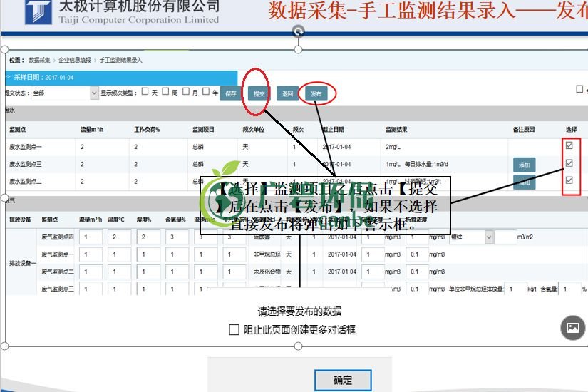Image resolution: width=588 pixels, height=392 pixels.
Task: Click the 保存 button
Action: tap(230, 93)
